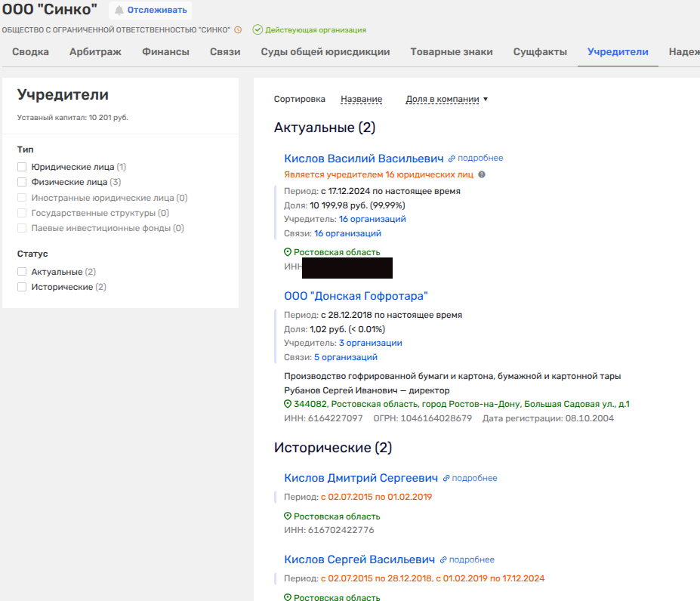Click the link icon beside Кислов Дмитрий Сергеевич

[446, 478]
